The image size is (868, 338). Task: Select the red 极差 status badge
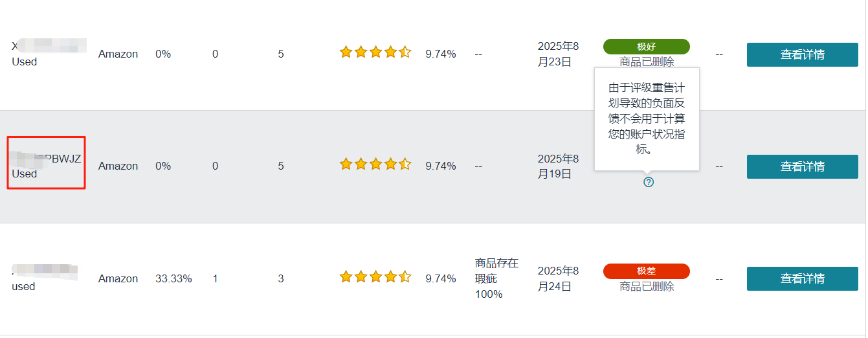(647, 271)
